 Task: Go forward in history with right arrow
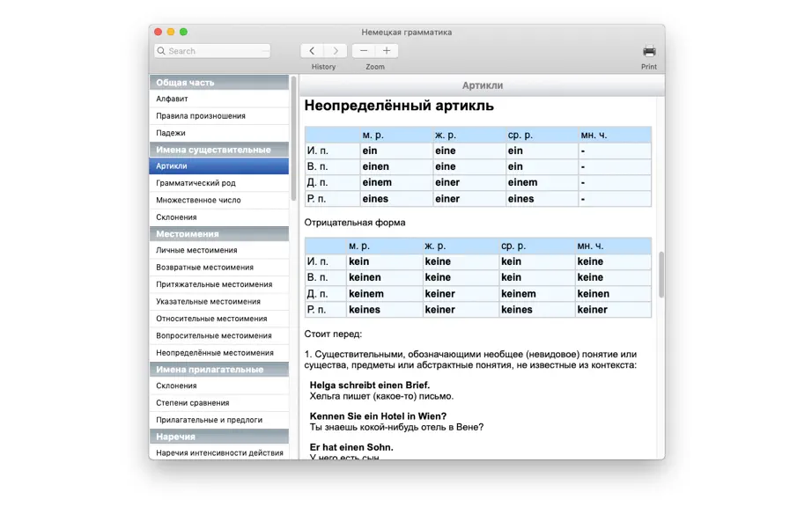336,51
